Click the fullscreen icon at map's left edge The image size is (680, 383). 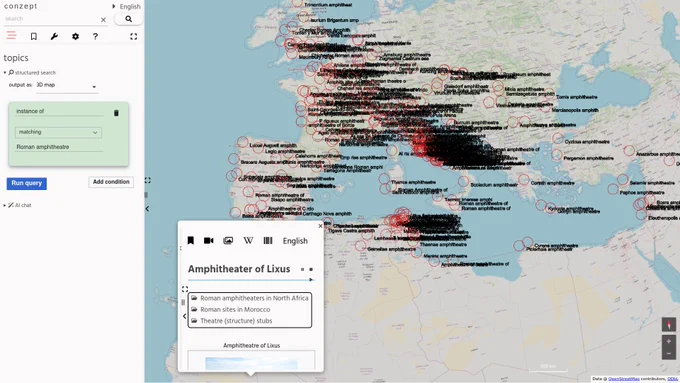(147, 180)
